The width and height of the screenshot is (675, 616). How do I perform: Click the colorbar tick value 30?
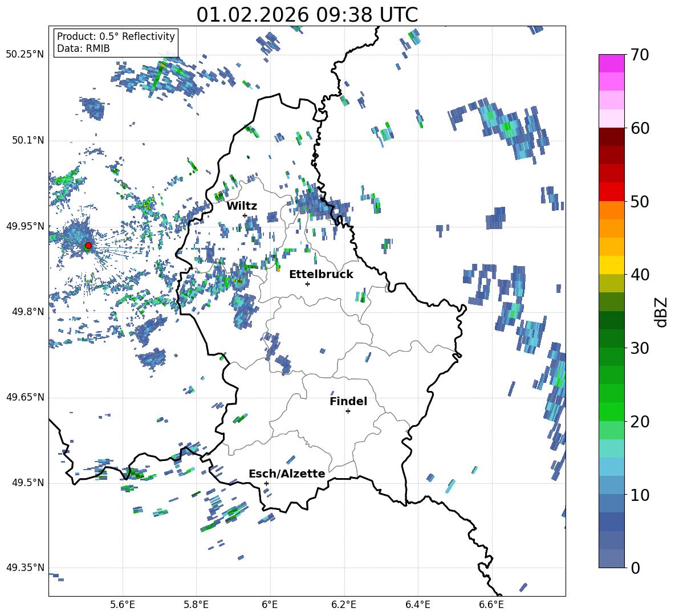tap(640, 348)
